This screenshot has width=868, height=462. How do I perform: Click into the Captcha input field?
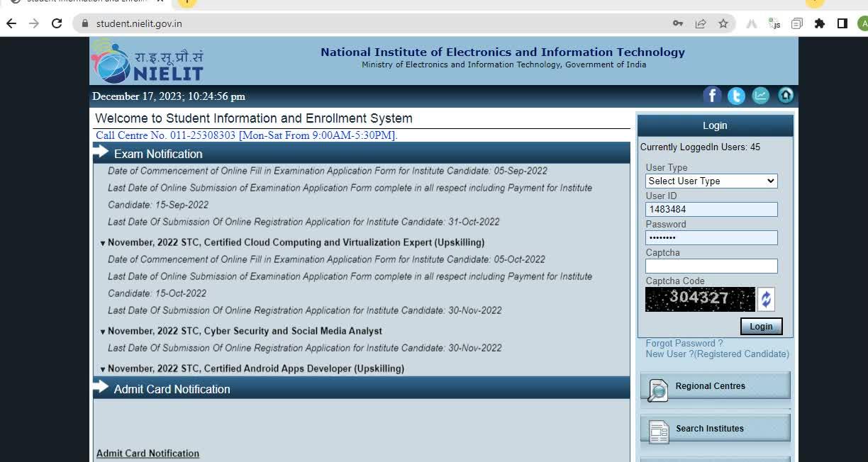[x=711, y=266]
